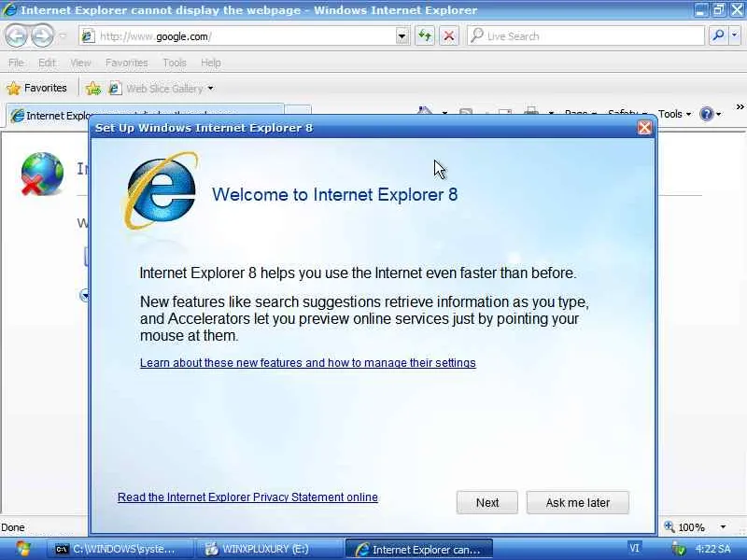Image resolution: width=747 pixels, height=560 pixels.
Task: Click the VI language indicator in taskbar
Action: 635,549
